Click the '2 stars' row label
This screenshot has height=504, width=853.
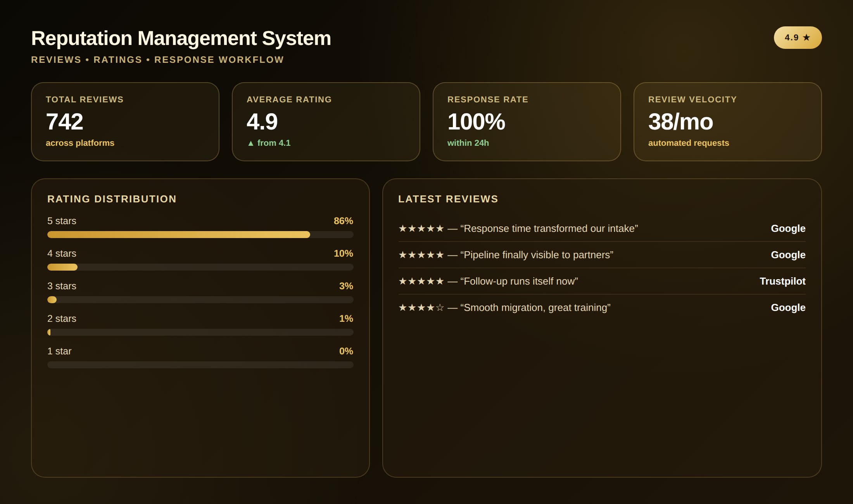(x=62, y=319)
